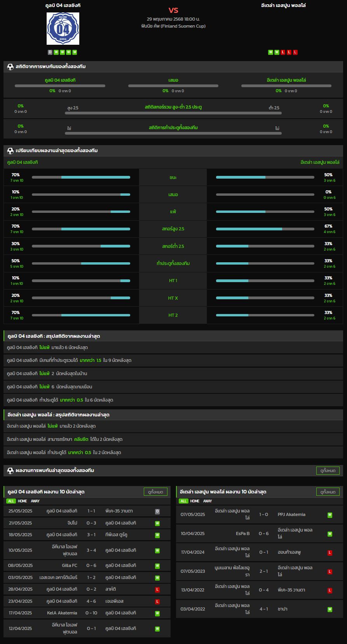Select ALL tab in Klubi 04 last 10 results
The height and width of the screenshot is (644, 347).
point(11,501)
